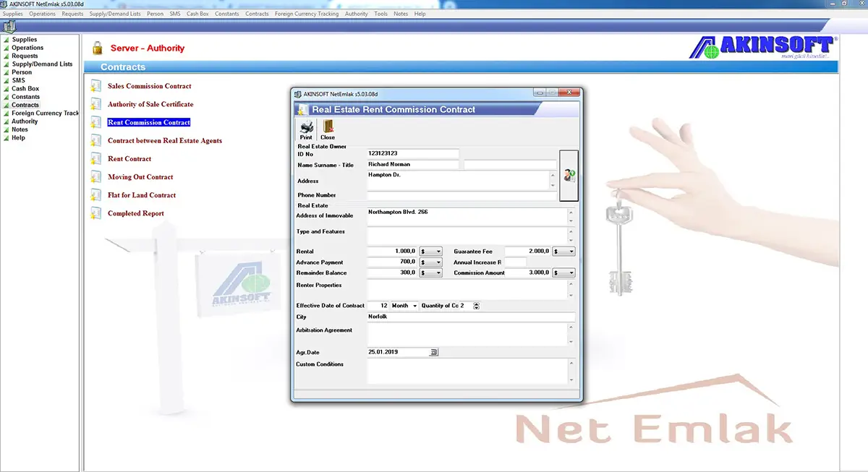Click the Annual Increase Rate field
868x472 pixels.
[516, 262]
